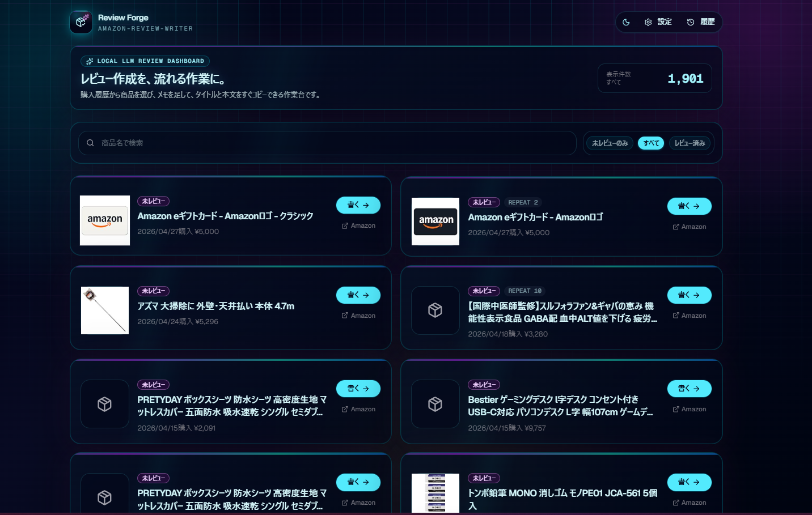Select the 未レビューのみ filter
Viewport: 812px width, 515px height.
coord(610,143)
